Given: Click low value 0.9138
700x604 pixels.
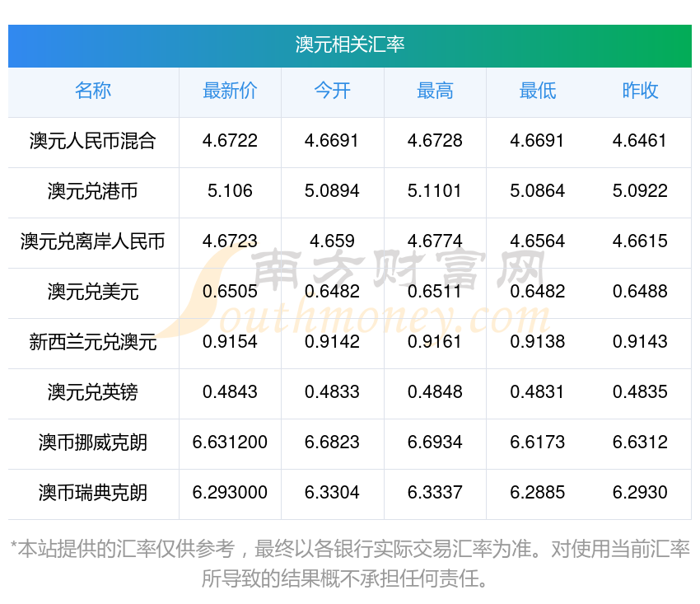Looking at the screenshot, I should point(538,342).
